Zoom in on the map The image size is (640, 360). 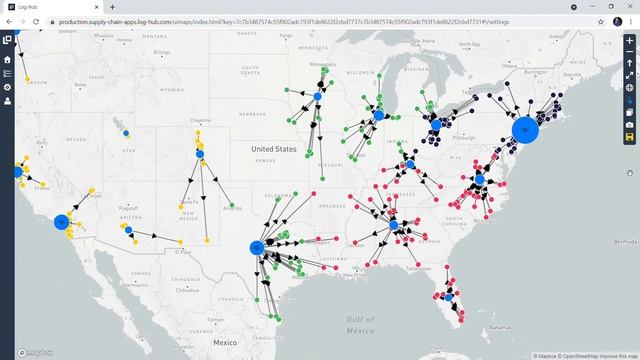click(x=629, y=40)
